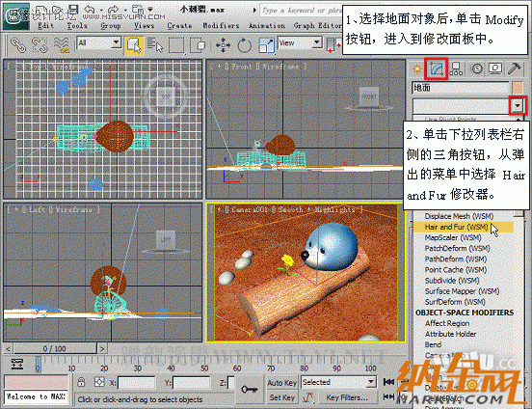The width and height of the screenshot is (532, 409).
Task: Choose MapScaler (WSM) from list
Action: coord(453,237)
